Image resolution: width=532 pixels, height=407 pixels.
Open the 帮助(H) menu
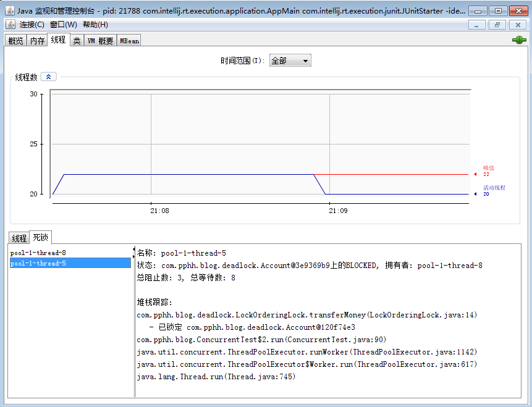coord(95,25)
